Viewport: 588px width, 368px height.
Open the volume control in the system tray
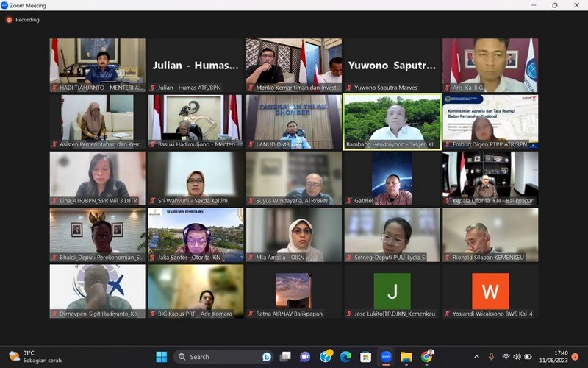(x=517, y=357)
